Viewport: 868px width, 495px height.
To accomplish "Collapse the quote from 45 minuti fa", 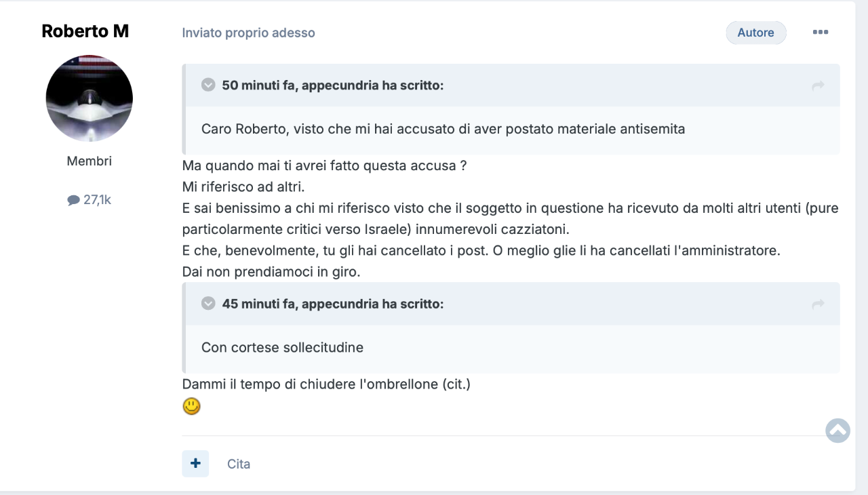I will click(x=208, y=303).
